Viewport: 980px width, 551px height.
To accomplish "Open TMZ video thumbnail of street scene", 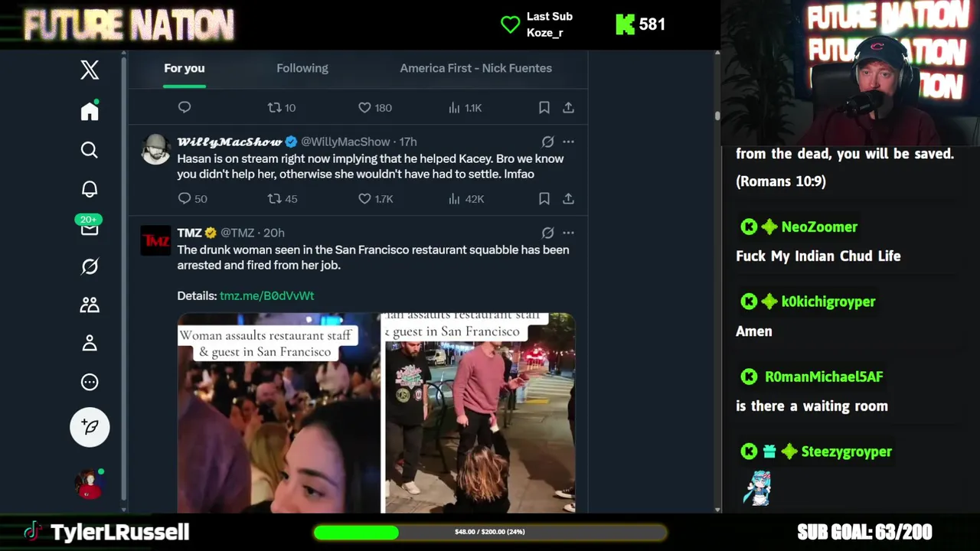I will (479, 412).
